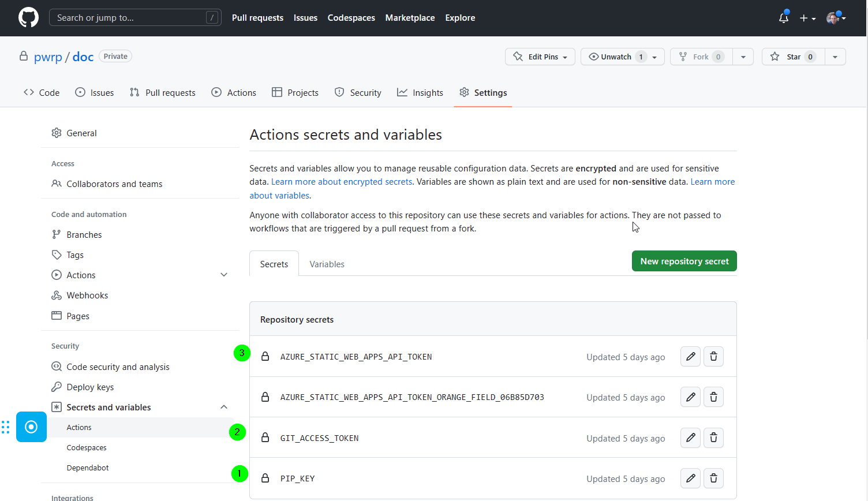Switch to the Variables tab
The height and width of the screenshot is (501, 868).
[x=327, y=264]
